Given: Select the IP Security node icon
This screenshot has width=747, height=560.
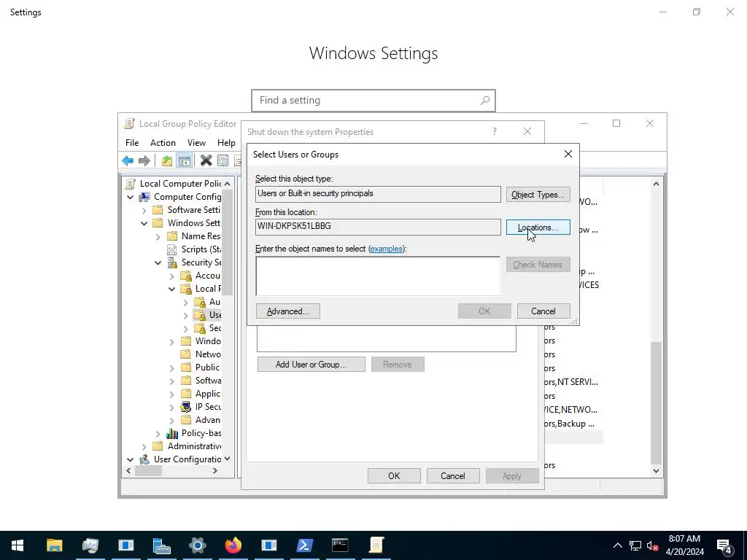Looking at the screenshot, I should [x=186, y=407].
